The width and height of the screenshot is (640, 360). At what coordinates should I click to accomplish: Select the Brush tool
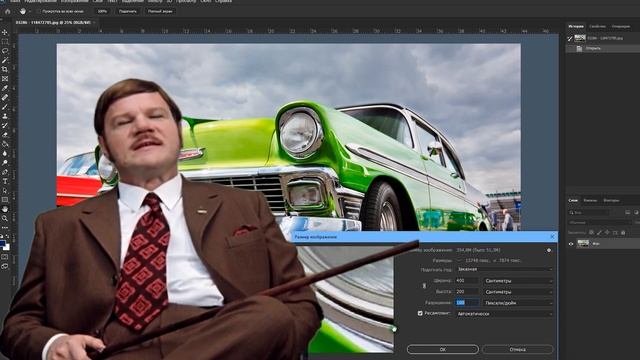(5, 107)
